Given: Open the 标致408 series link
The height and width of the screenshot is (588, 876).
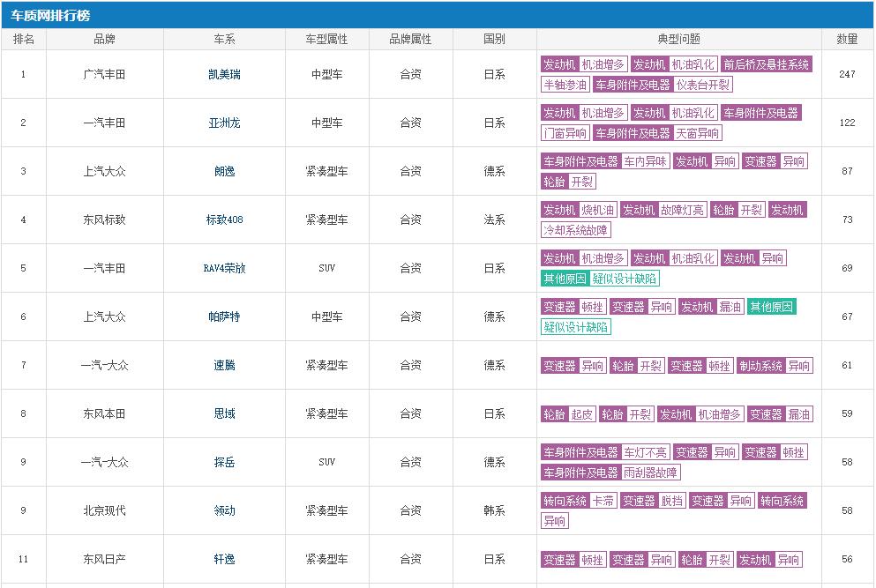Looking at the screenshot, I should point(224,220).
